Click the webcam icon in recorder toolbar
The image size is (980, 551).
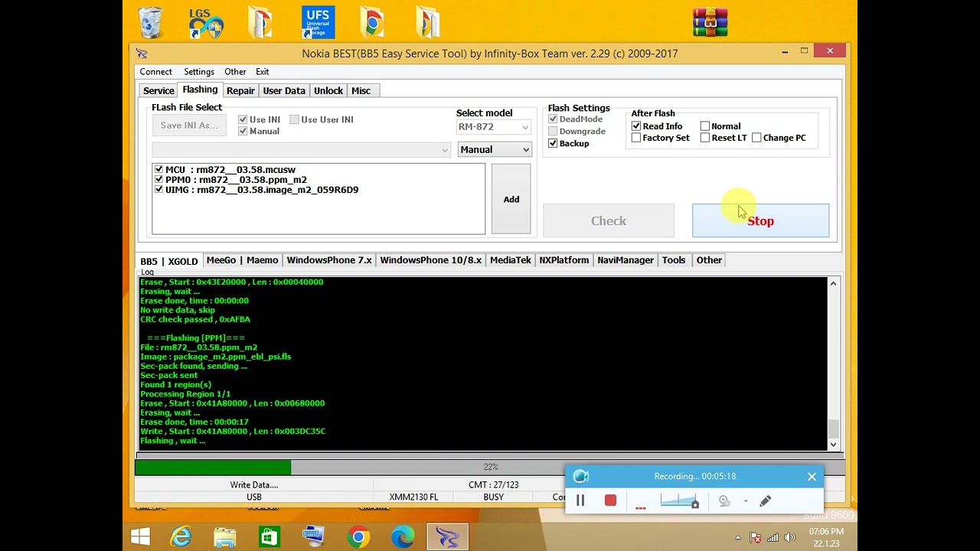point(724,501)
